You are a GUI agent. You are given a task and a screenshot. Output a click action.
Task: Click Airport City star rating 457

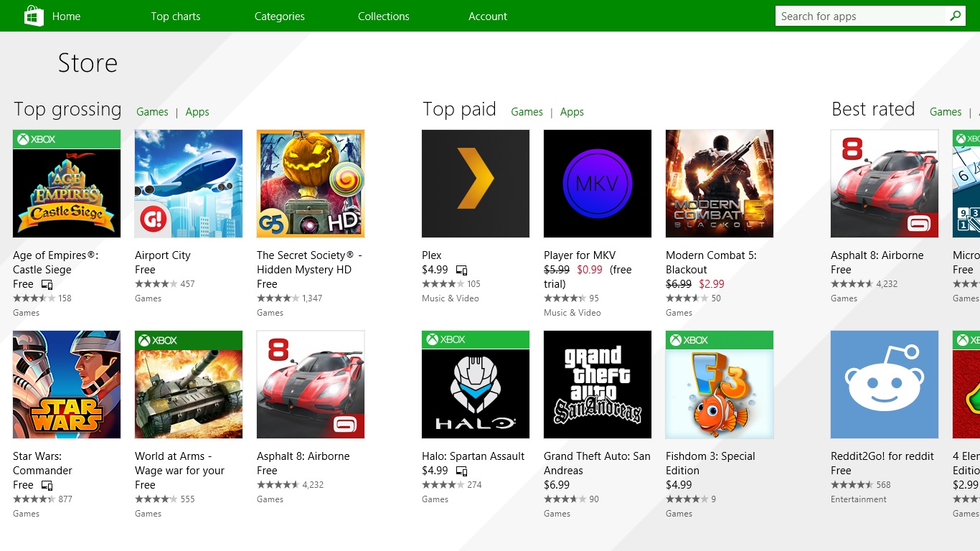(x=165, y=284)
